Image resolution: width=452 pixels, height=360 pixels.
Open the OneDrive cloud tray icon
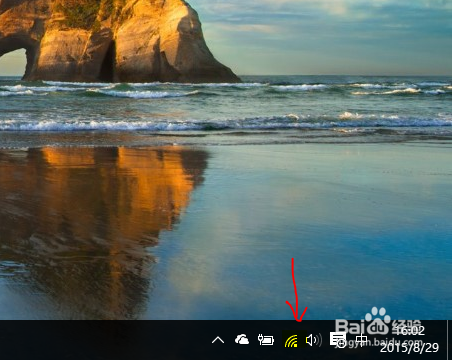pos(242,340)
